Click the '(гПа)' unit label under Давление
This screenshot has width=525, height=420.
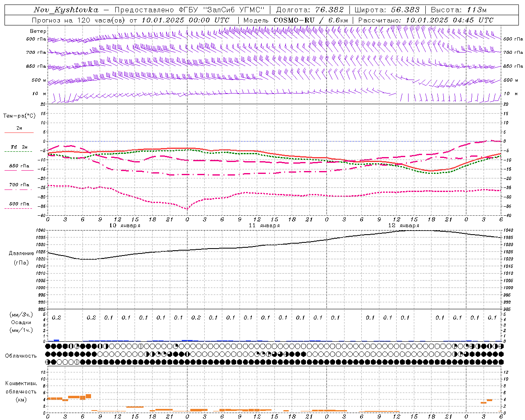(21, 262)
